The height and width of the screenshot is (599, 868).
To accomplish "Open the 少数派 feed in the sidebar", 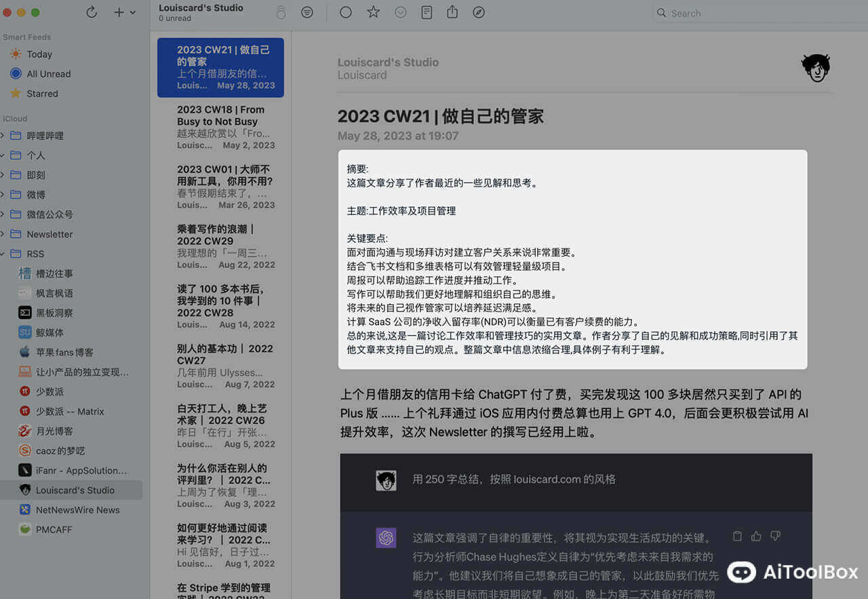I will (50, 391).
